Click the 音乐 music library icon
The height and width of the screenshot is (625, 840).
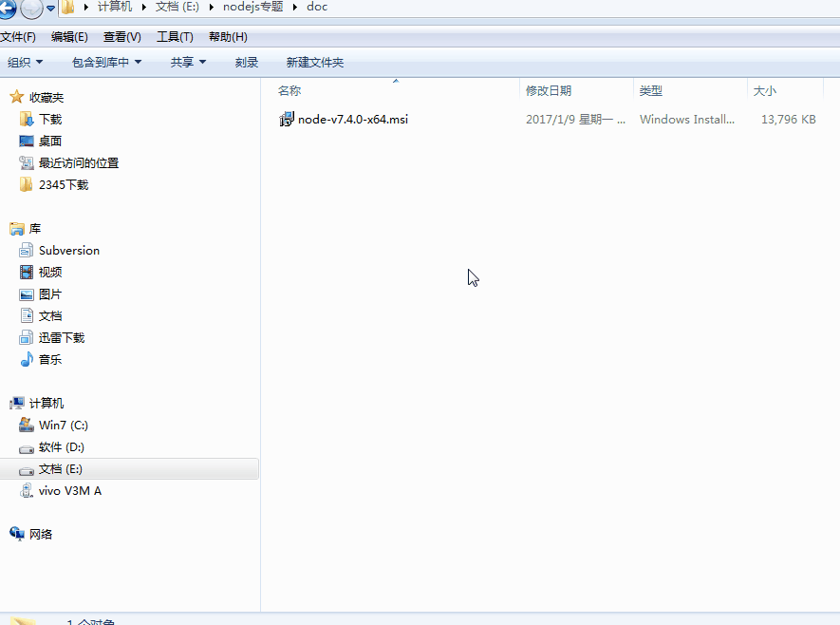tap(27, 360)
